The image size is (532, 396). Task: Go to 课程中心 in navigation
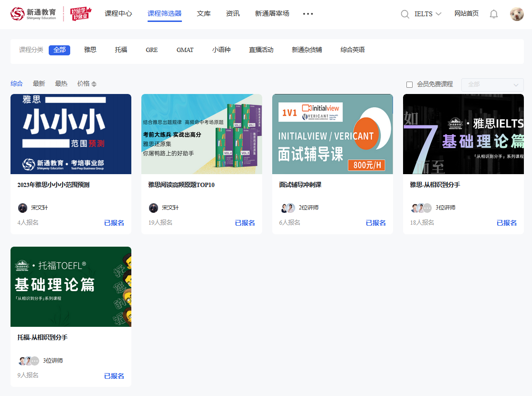pyautogui.click(x=118, y=13)
